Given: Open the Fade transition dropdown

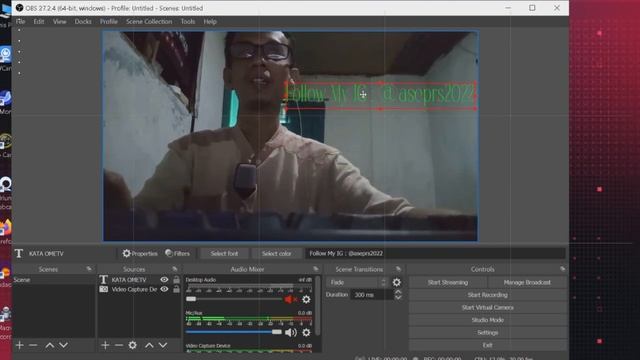Looking at the screenshot, I should pyautogui.click(x=357, y=282).
